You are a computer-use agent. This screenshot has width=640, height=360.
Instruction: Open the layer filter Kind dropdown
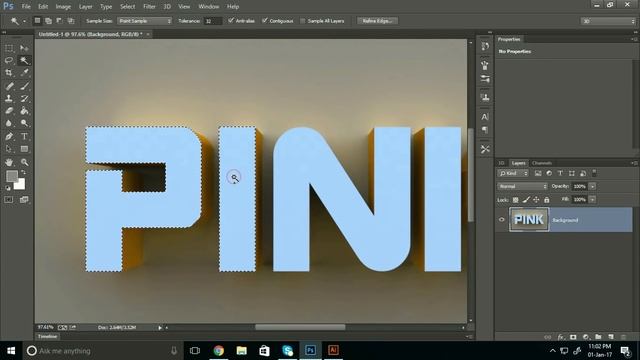coord(513,173)
